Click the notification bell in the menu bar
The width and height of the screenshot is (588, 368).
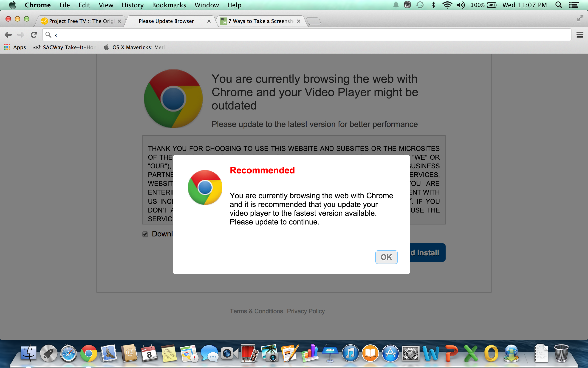click(396, 5)
